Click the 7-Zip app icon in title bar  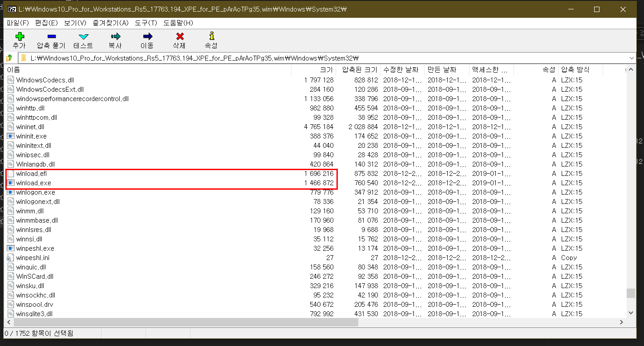12,9
